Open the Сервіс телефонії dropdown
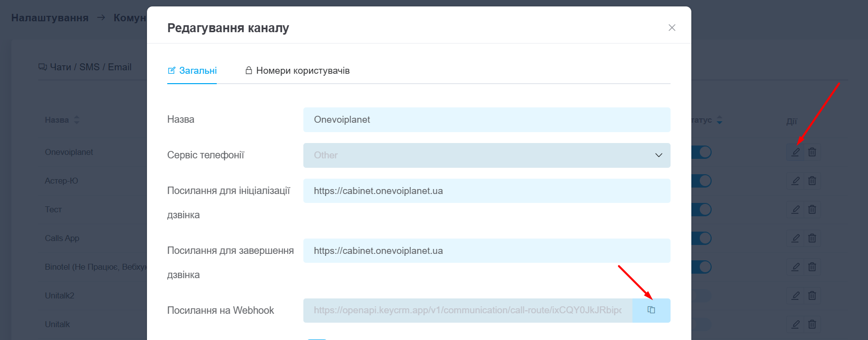The image size is (868, 340). coord(487,155)
